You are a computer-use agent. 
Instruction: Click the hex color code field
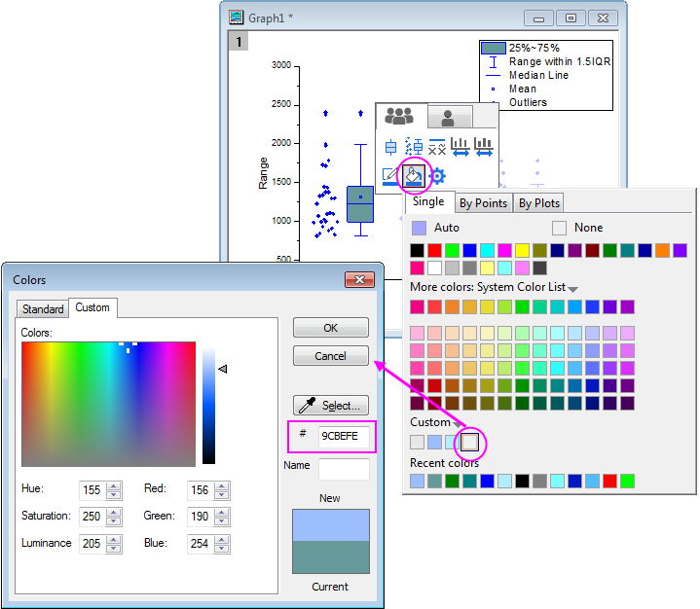pyautogui.click(x=342, y=436)
